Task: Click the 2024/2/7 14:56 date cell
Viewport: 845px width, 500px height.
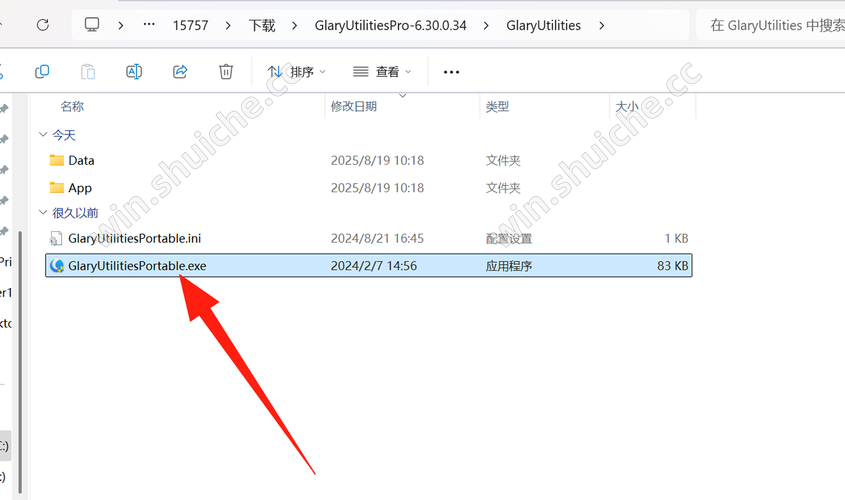Action: click(x=373, y=266)
